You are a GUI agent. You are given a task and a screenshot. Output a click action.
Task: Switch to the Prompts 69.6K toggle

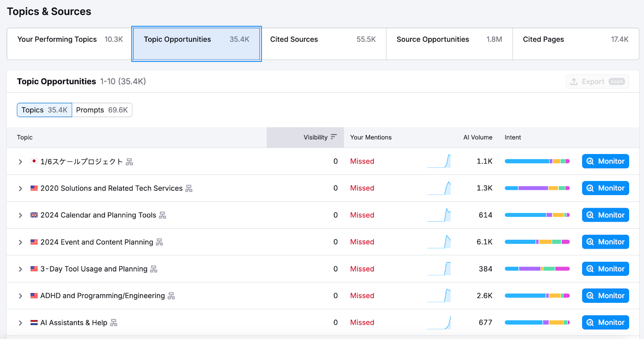pos(102,110)
